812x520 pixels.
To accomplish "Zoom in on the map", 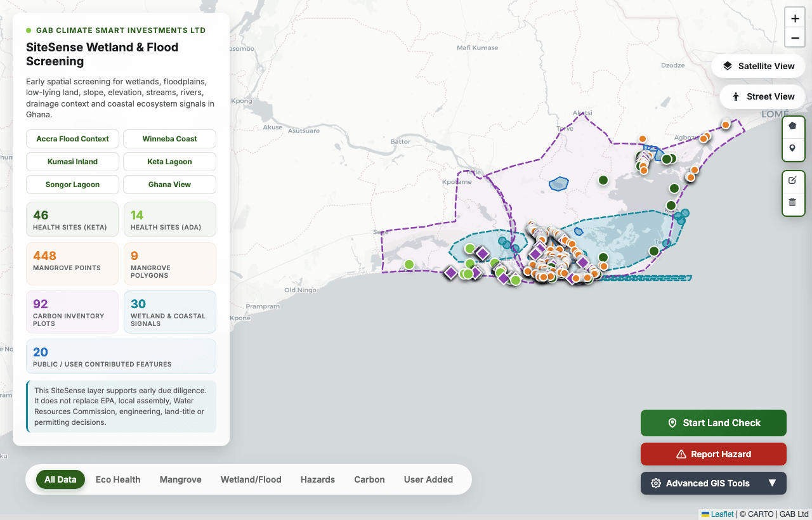I will click(795, 18).
